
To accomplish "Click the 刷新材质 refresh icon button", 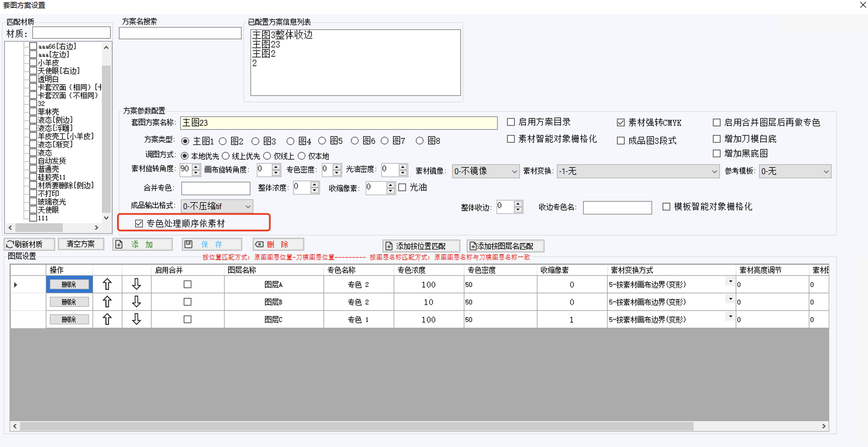I will [x=29, y=244].
